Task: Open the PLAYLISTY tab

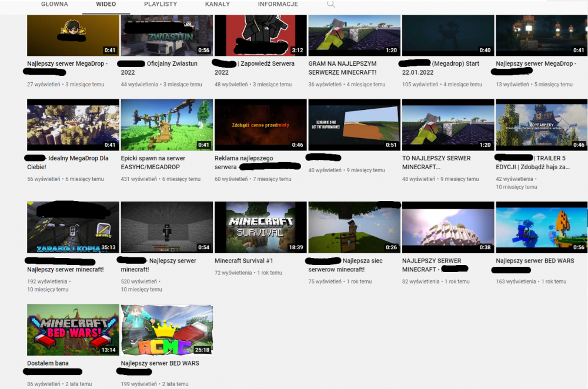Action: [161, 5]
